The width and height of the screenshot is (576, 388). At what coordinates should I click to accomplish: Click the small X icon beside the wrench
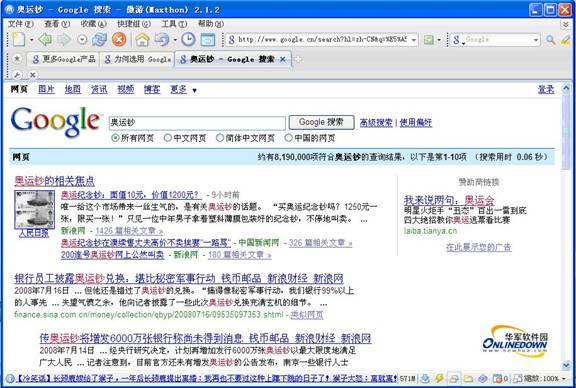32,75
